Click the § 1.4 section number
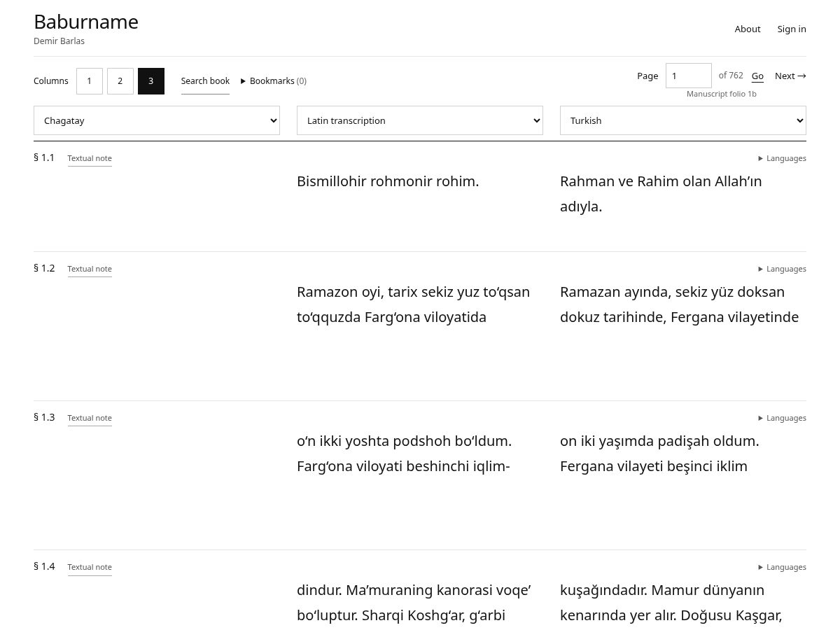This screenshot has width=840, height=630. click(x=44, y=566)
